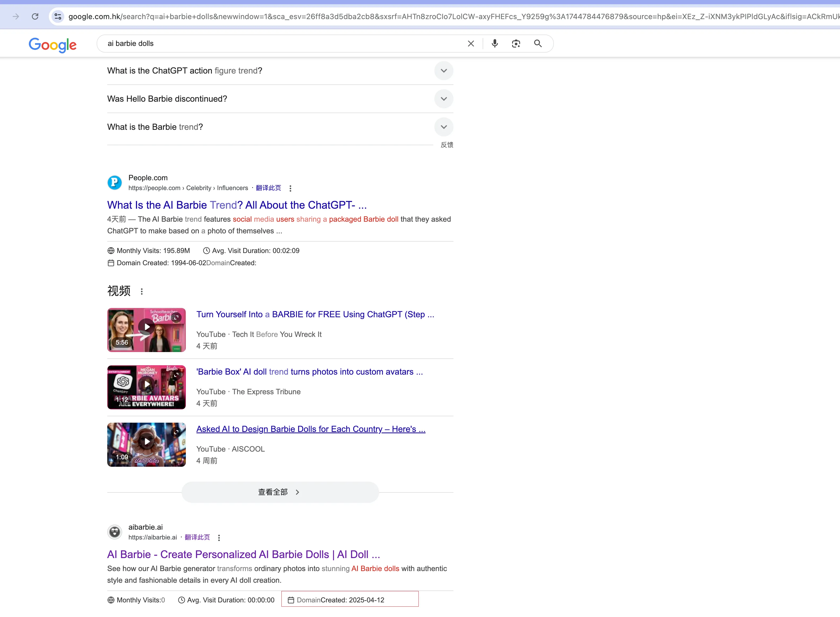Click the browser forward arrow
This screenshot has height=617, width=840.
(16, 16)
